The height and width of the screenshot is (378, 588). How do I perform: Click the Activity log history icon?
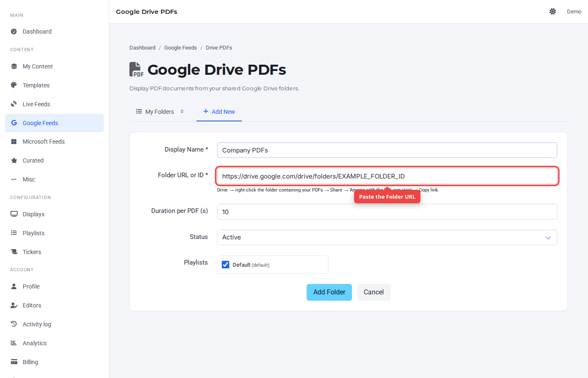pyautogui.click(x=14, y=324)
